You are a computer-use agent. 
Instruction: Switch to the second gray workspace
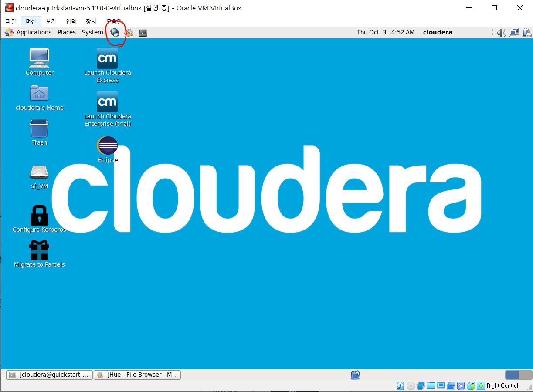(526, 375)
